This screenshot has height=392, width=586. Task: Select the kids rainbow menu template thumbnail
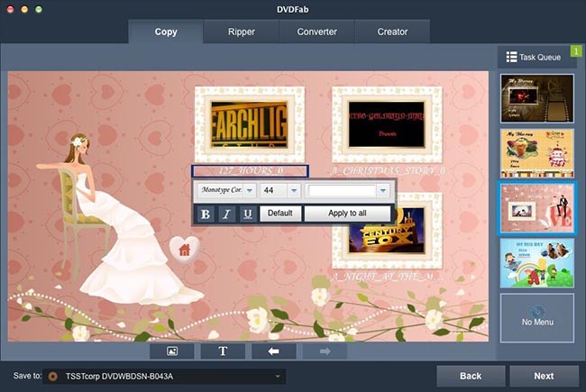537,263
